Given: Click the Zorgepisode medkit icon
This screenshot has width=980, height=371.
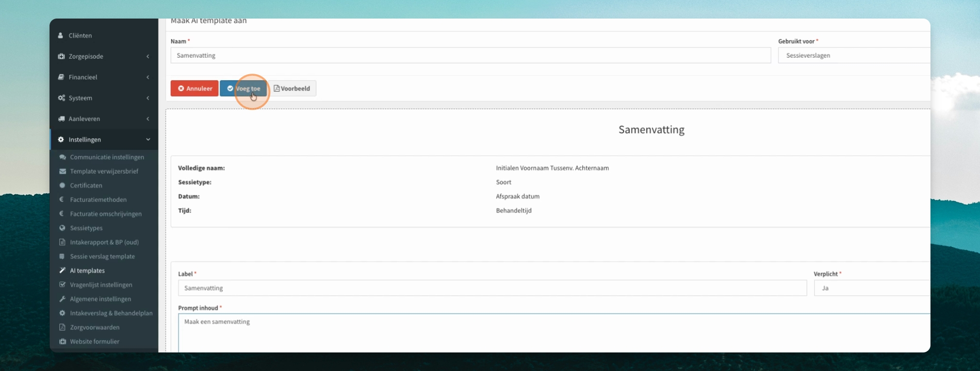Looking at the screenshot, I should tap(61, 56).
